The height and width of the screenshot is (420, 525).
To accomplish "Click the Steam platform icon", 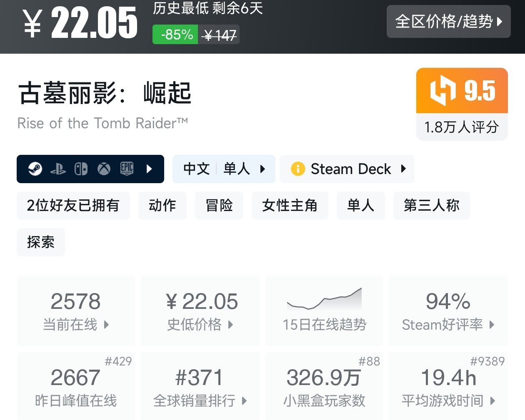I will 35,169.
